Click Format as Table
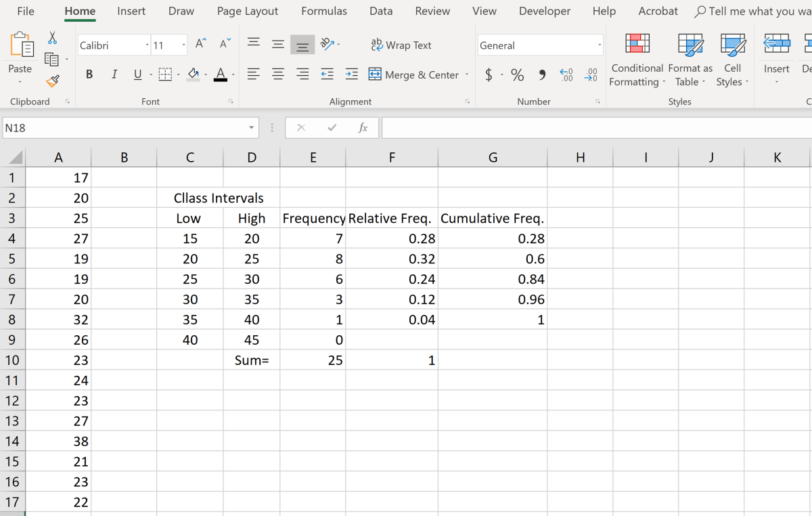The height and width of the screenshot is (516, 812). [690, 60]
